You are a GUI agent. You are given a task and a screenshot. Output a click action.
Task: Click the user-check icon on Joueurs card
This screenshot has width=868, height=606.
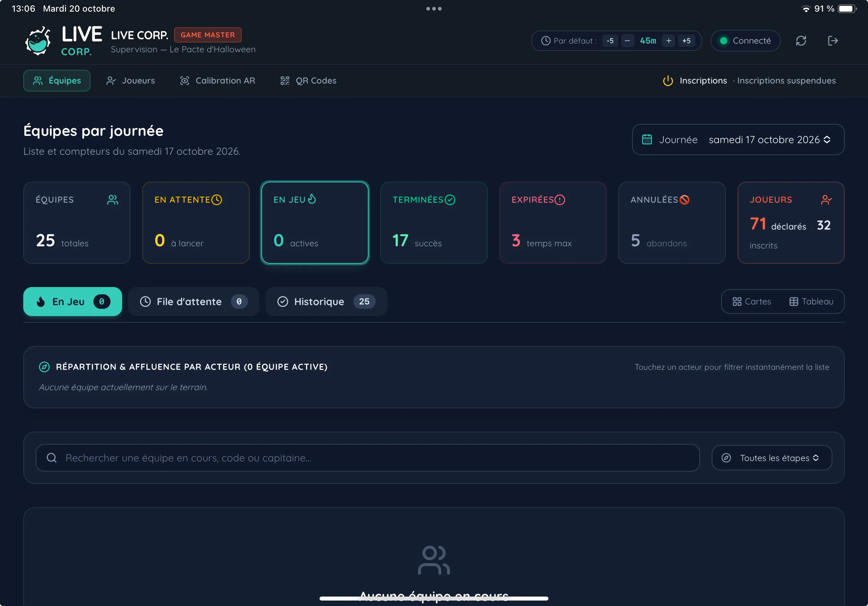tap(827, 200)
